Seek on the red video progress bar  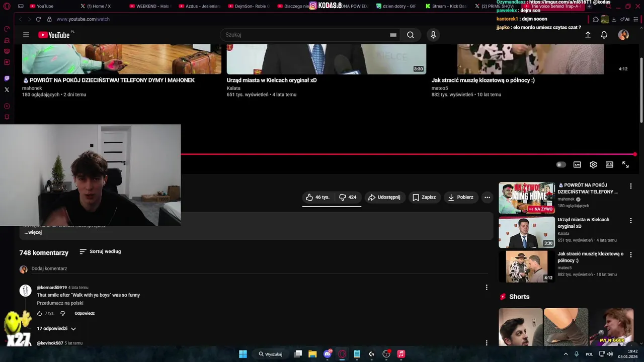(408, 154)
